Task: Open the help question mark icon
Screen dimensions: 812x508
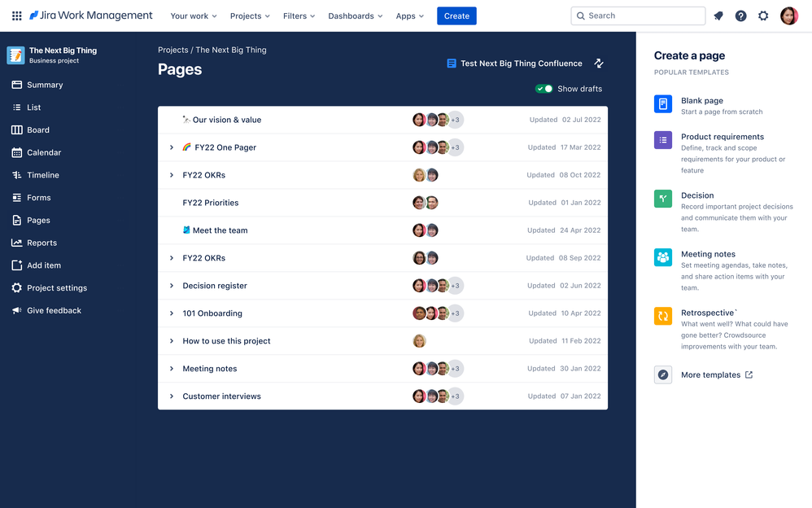Action: coord(741,15)
